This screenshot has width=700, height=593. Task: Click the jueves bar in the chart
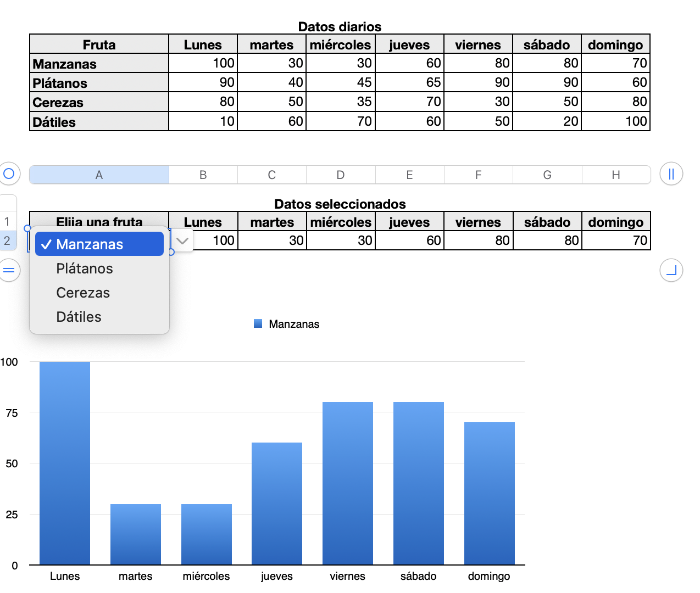[x=277, y=504]
